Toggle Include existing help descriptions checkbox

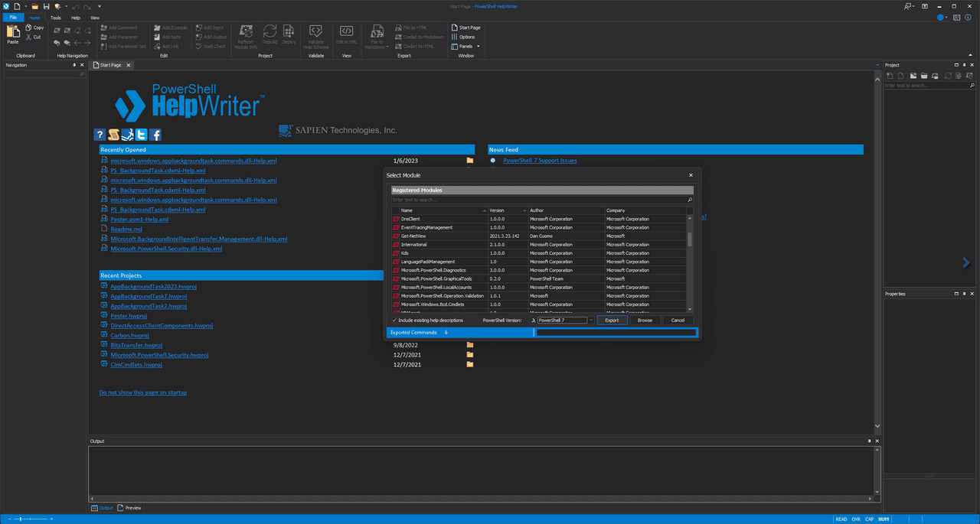(x=394, y=320)
